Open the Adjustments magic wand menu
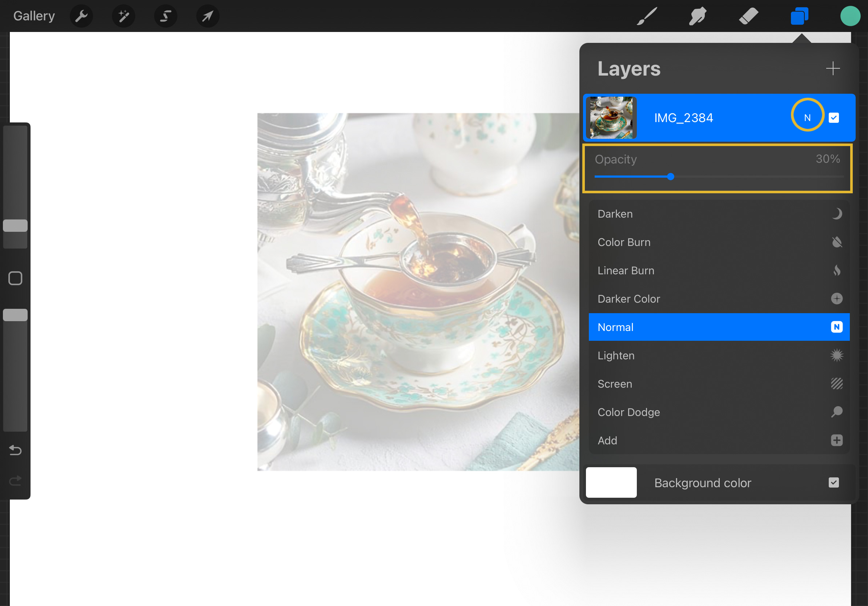This screenshot has width=868, height=606. coord(123,16)
